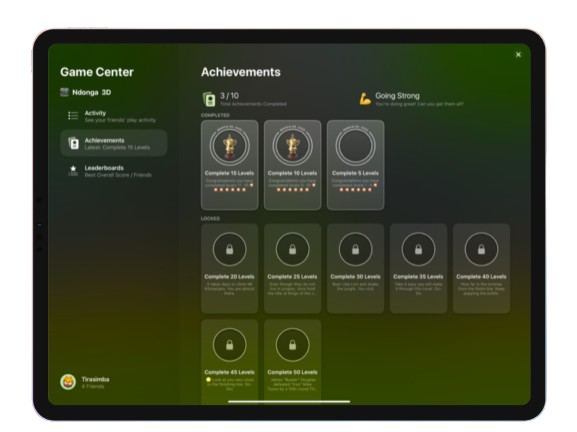
Task: Close the Game Center panel
Action: (518, 54)
